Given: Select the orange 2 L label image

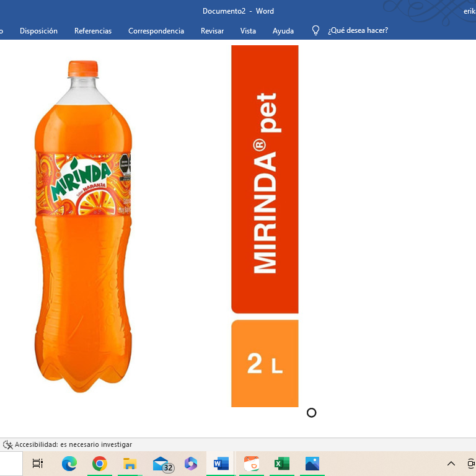Looking at the screenshot, I should coord(265,363).
